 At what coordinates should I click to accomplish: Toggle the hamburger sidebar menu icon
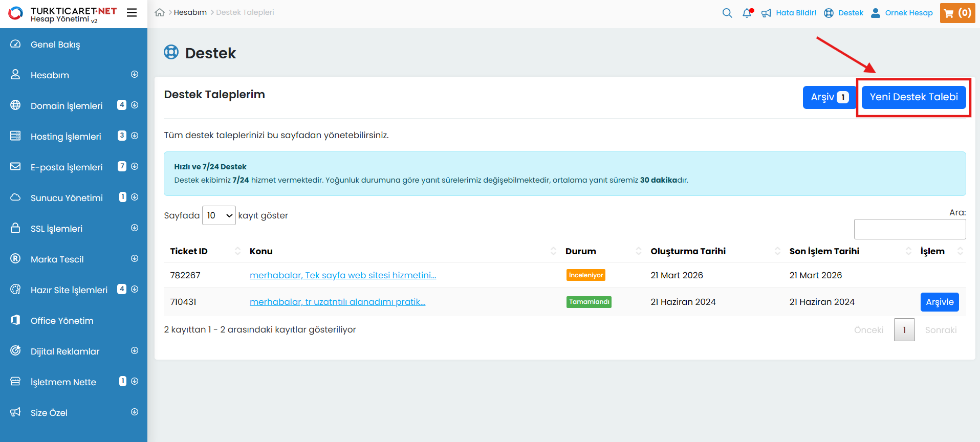tap(132, 13)
